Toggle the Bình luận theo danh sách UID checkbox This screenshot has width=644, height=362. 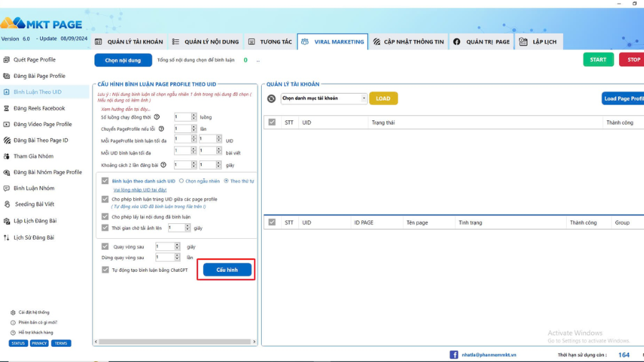pyautogui.click(x=105, y=181)
